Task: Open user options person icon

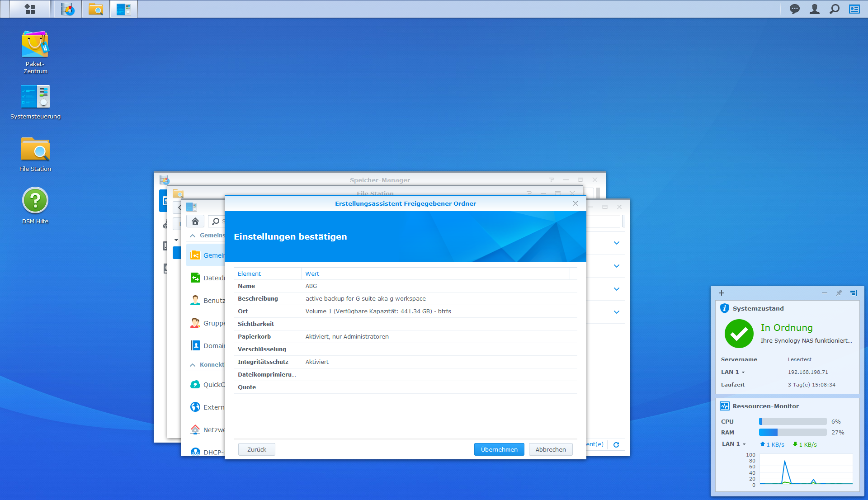Action: (x=814, y=9)
